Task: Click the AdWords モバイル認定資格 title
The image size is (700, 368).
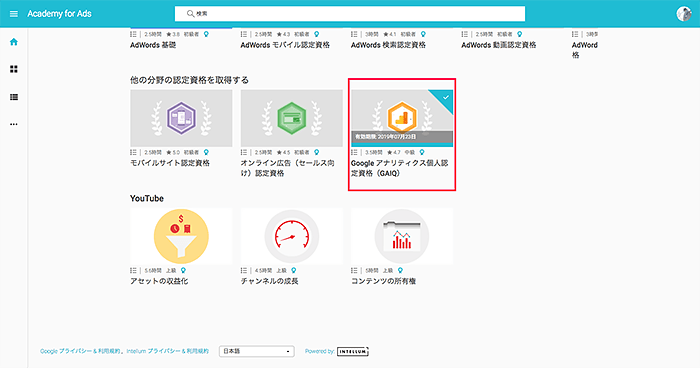Action: [x=285, y=45]
